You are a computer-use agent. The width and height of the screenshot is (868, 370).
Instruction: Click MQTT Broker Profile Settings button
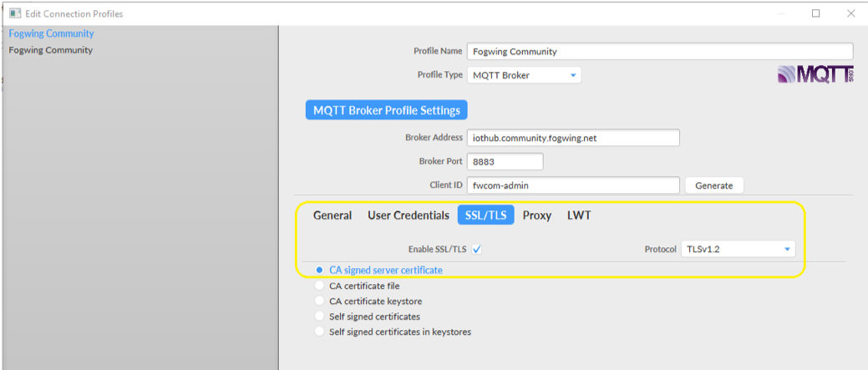click(x=387, y=110)
